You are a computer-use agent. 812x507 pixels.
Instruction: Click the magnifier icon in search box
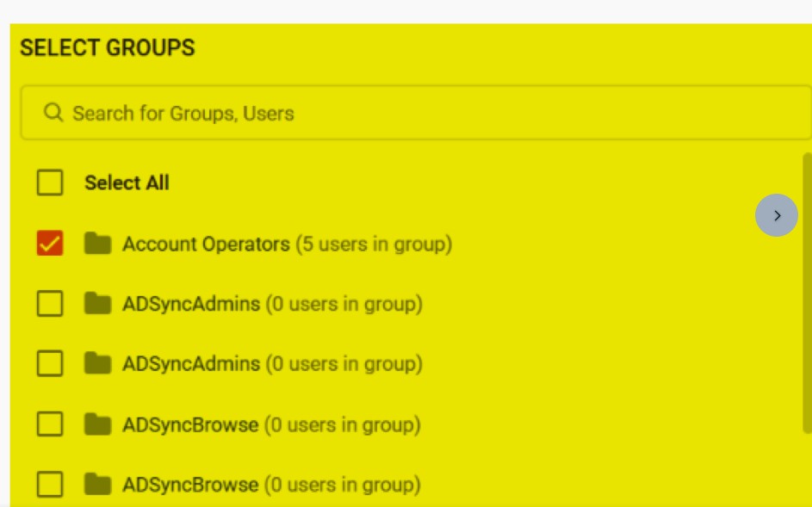tap(53, 114)
